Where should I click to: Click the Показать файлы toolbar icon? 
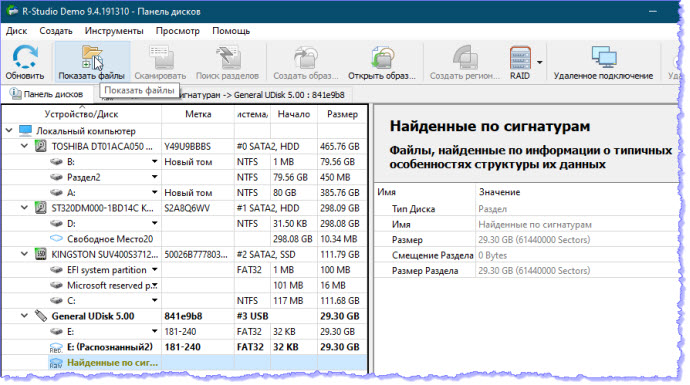(x=92, y=57)
